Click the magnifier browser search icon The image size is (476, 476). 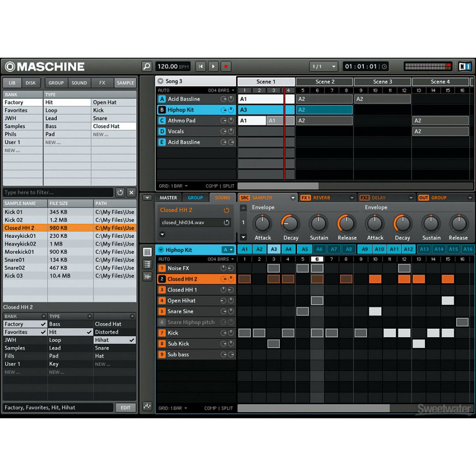tap(147, 67)
